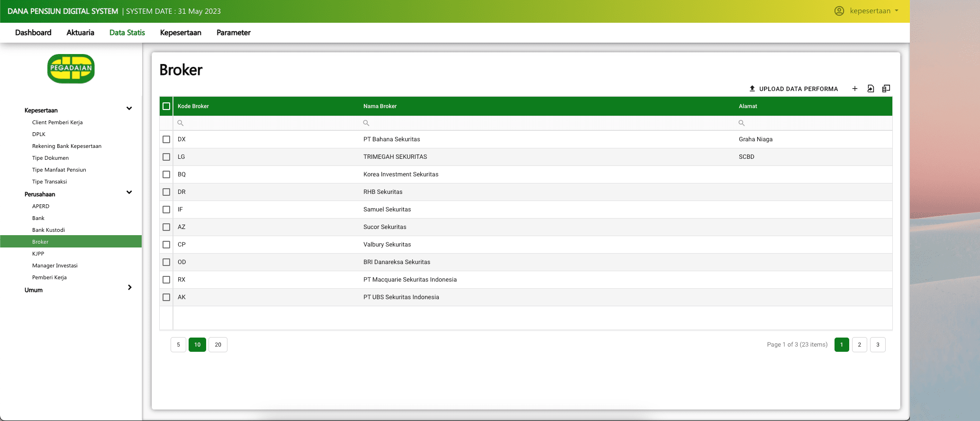Click the Nama Broker filter field
The image size is (980, 421).
pyautogui.click(x=545, y=123)
